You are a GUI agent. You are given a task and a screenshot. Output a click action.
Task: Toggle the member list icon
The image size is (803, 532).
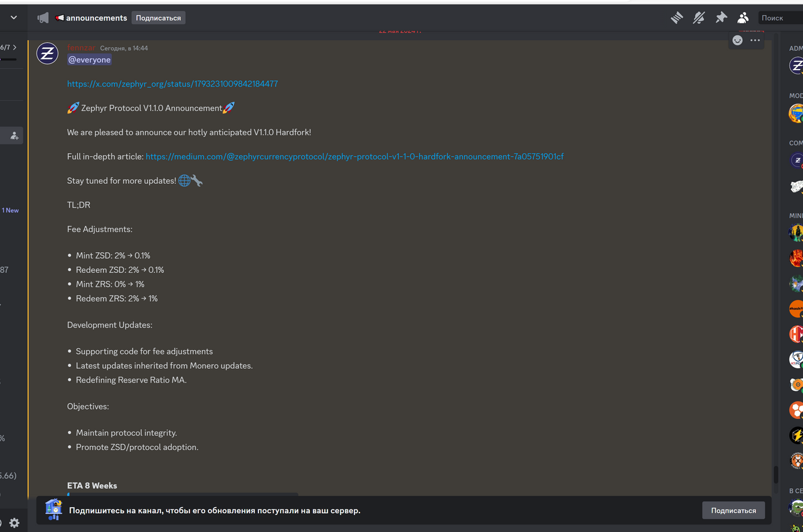tap(743, 18)
